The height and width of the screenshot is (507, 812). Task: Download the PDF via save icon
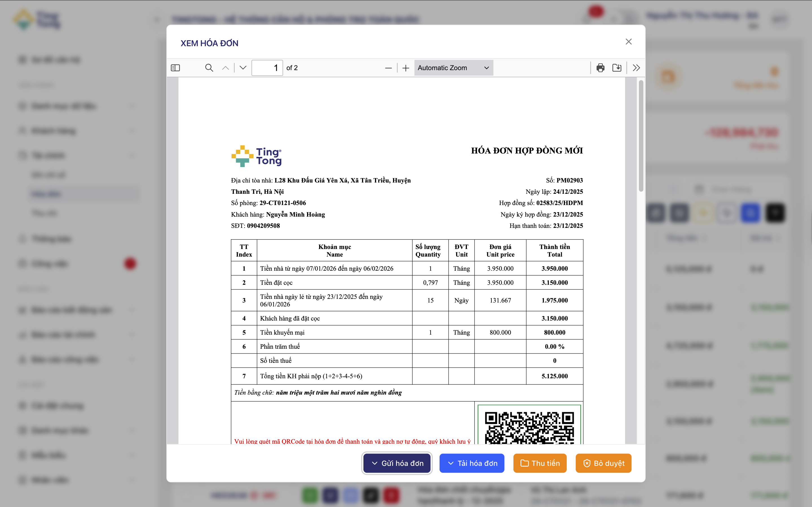point(617,68)
